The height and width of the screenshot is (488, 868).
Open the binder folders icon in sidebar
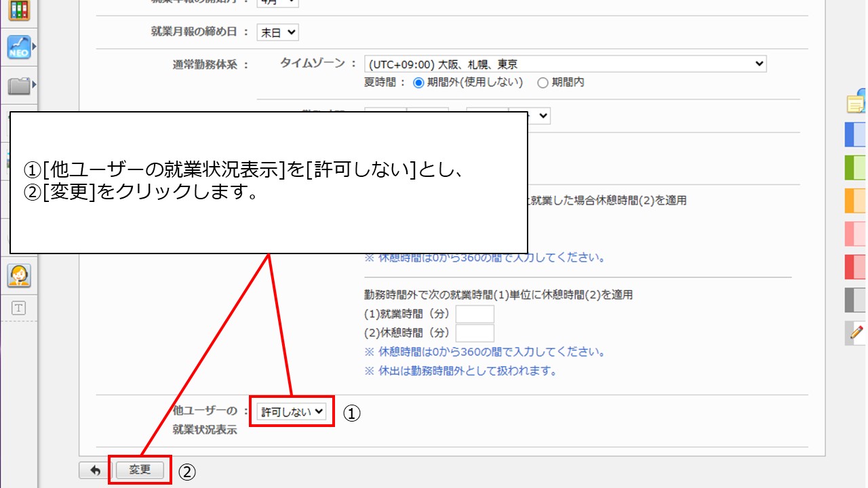pyautogui.click(x=18, y=9)
